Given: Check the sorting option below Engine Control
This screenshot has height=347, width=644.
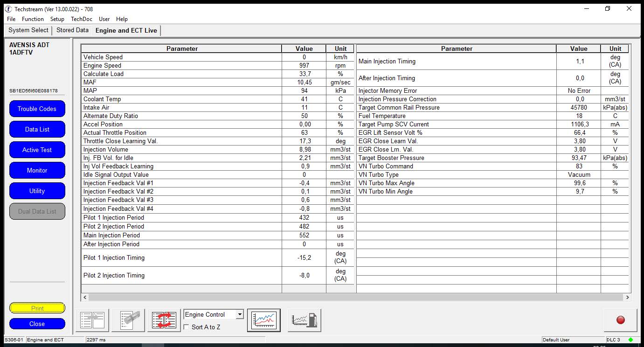Looking at the screenshot, I should (187, 327).
